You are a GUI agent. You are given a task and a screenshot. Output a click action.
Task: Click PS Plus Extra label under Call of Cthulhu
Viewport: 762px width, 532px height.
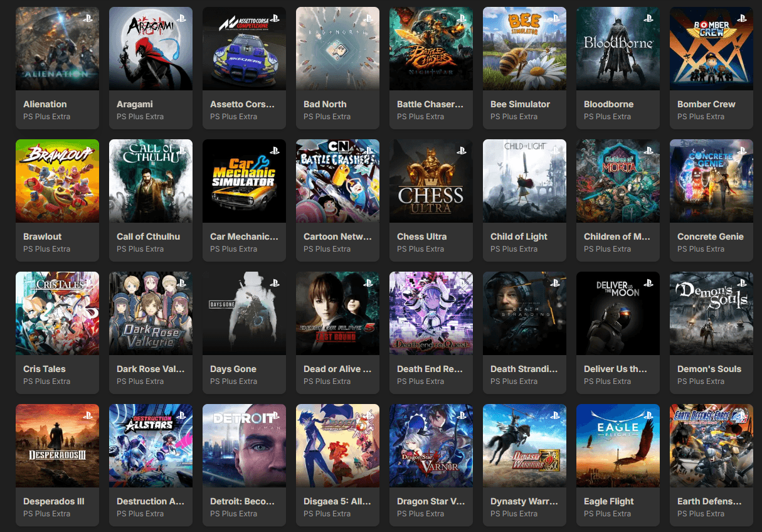[140, 249]
